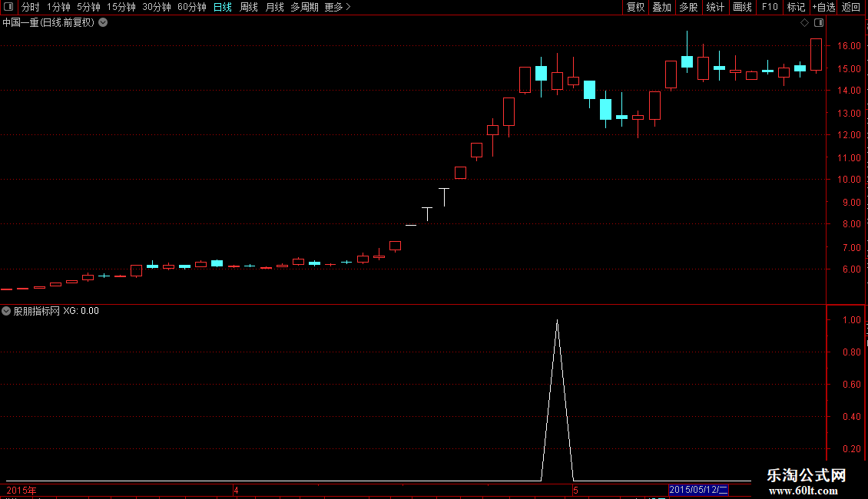
Task: Select the 1分钟 period tab
Action: click(x=58, y=7)
